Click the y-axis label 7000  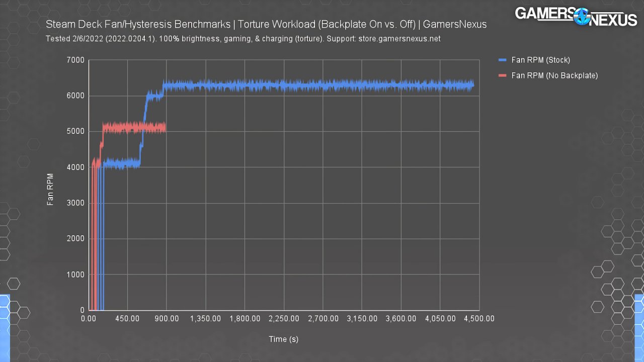pyautogui.click(x=76, y=60)
